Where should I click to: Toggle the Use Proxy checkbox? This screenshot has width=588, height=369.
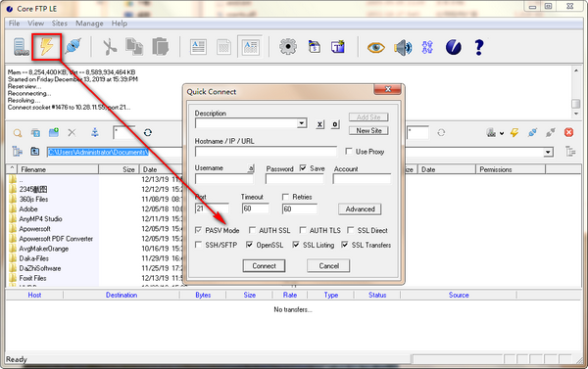(349, 151)
